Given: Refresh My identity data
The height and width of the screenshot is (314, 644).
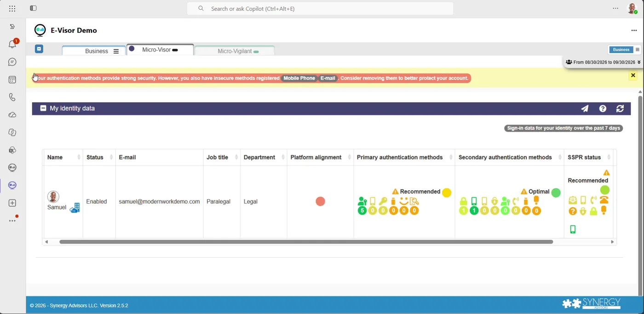Looking at the screenshot, I should click(620, 109).
